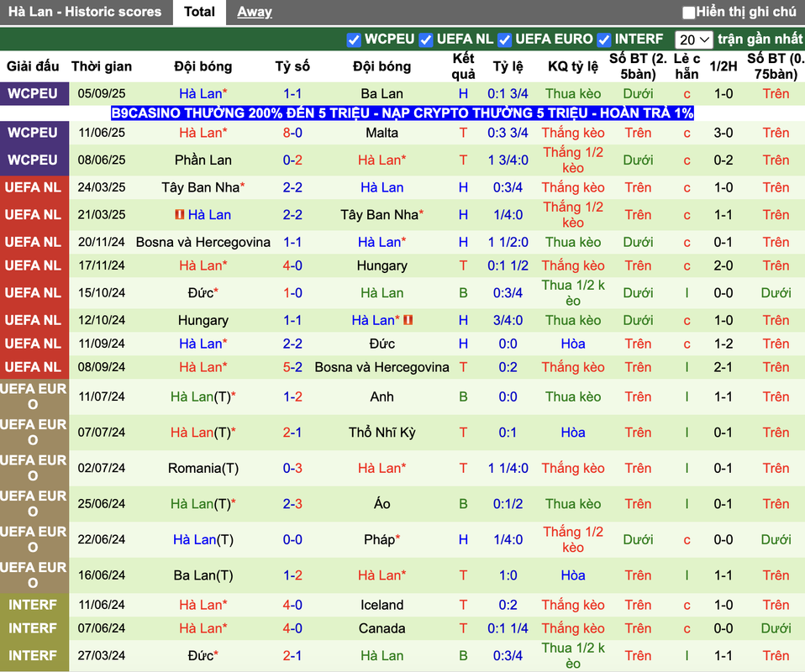Screen dimensions: 805x672
Task: Open Thổ Nhĩ Kỳ team link
Action: click(381, 433)
